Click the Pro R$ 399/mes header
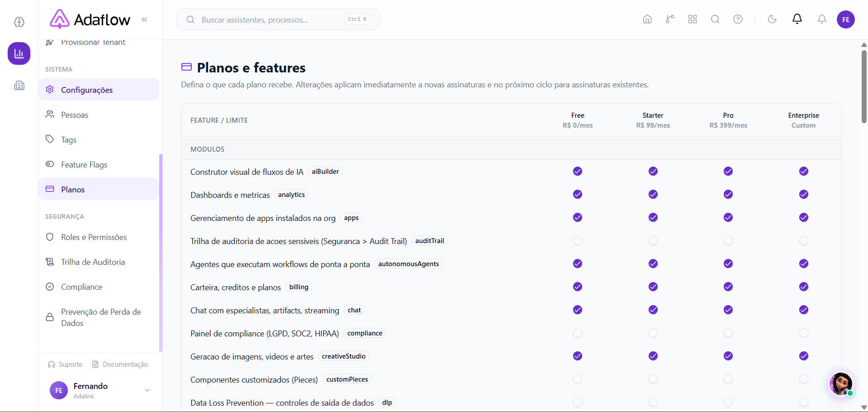868x412 pixels. click(x=728, y=120)
